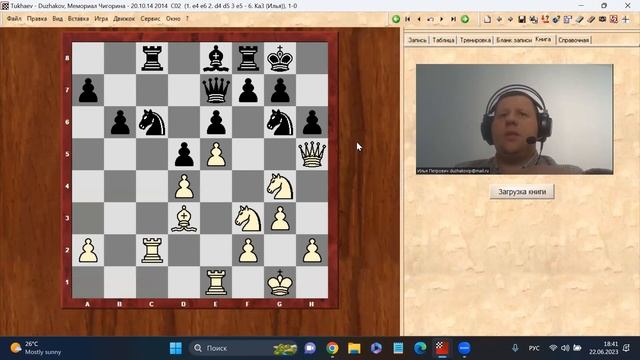
Task: Select the black queen on e7
Action: click(x=216, y=90)
